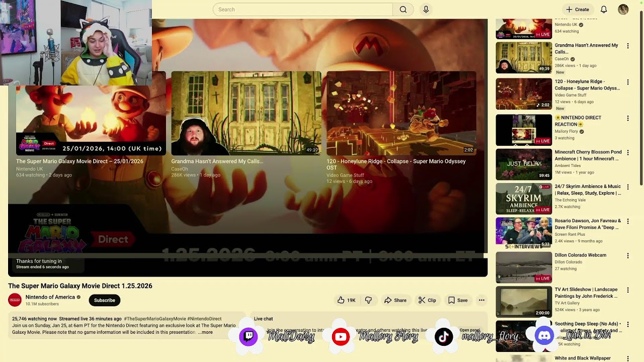
Task: Click the video title below the player
Action: (x=80, y=286)
